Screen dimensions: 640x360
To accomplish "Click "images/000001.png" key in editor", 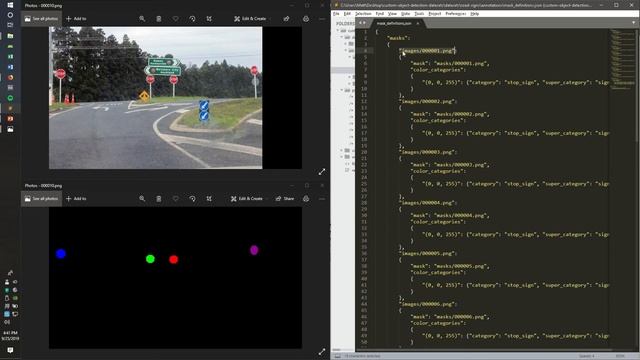I will tap(427, 51).
